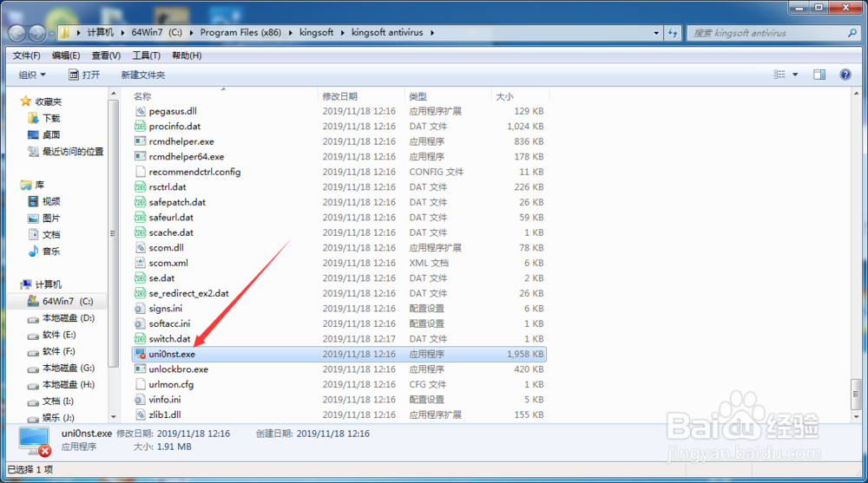Click Program Files (x86) breadcrumb segment

click(240, 33)
